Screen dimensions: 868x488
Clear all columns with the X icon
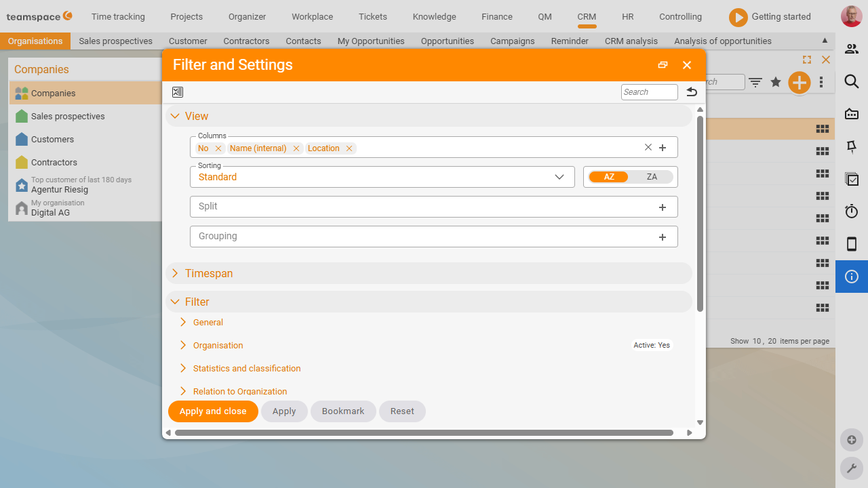(648, 147)
